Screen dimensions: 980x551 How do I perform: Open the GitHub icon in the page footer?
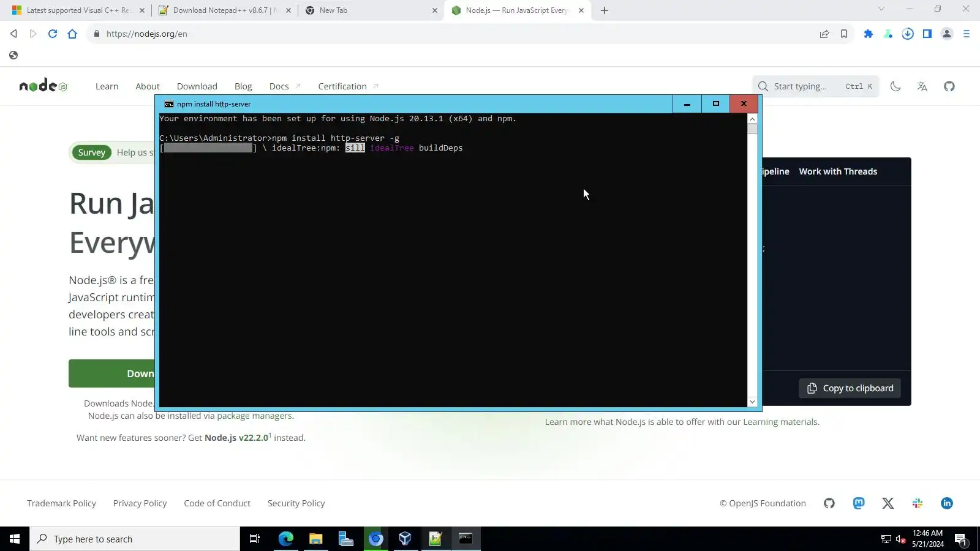pos(829,503)
